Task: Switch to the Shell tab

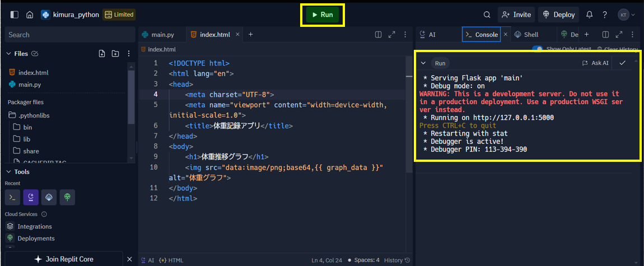Action: click(x=526, y=35)
